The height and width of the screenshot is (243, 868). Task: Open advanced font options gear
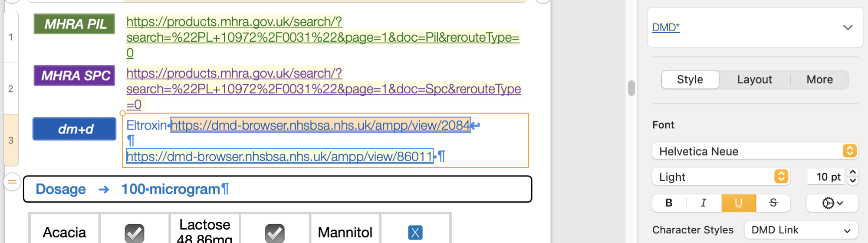tap(832, 203)
